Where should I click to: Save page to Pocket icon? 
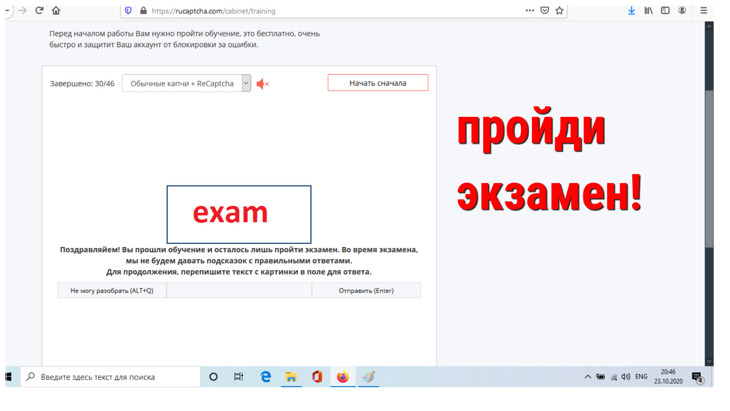tap(544, 10)
